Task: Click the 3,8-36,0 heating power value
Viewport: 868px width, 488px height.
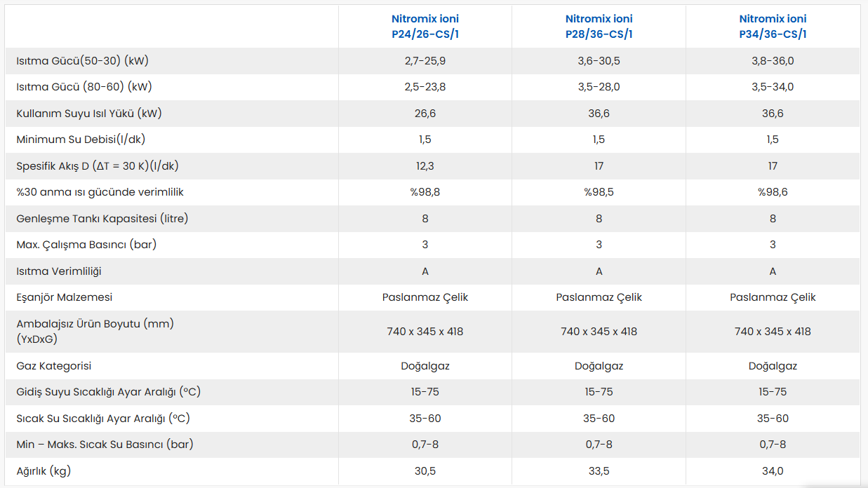Action: coord(773,61)
